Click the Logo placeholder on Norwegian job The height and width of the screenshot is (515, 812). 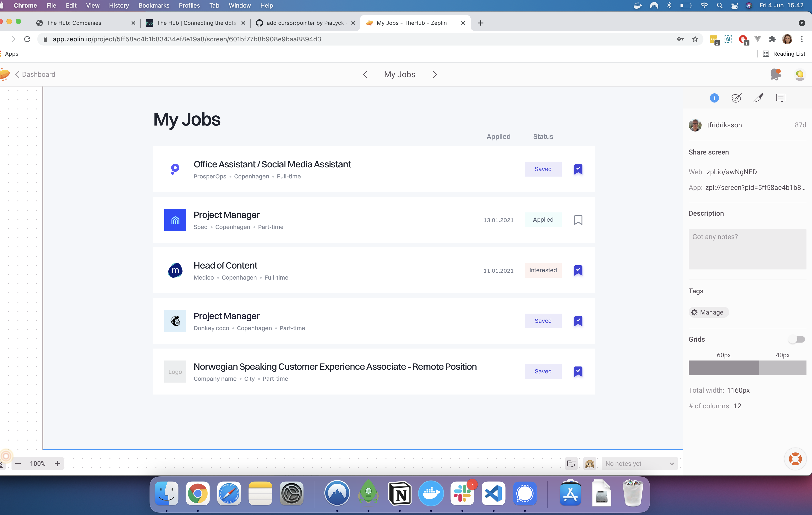175,371
